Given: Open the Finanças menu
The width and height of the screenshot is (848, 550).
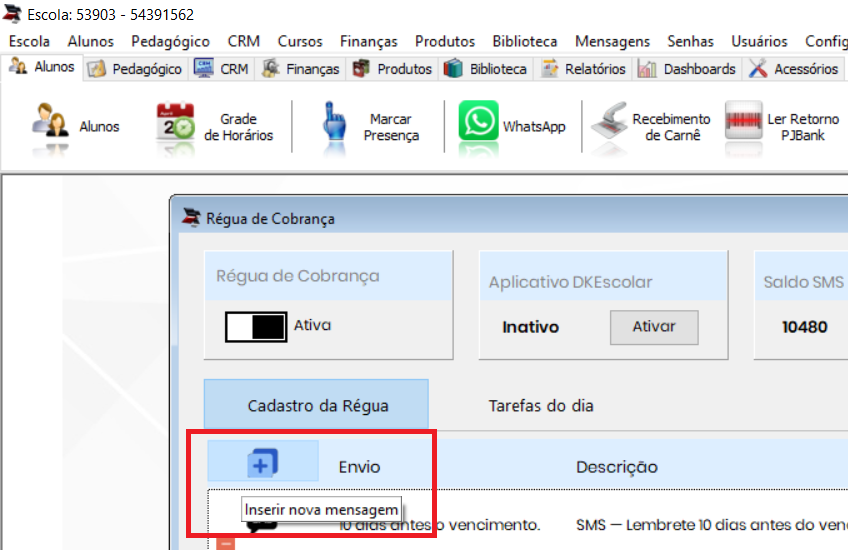Looking at the screenshot, I should tap(368, 41).
